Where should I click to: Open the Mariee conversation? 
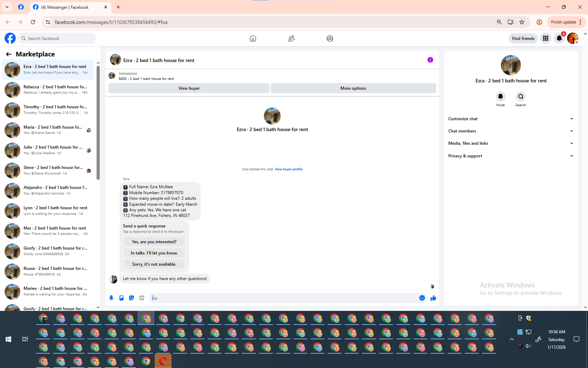click(x=48, y=291)
